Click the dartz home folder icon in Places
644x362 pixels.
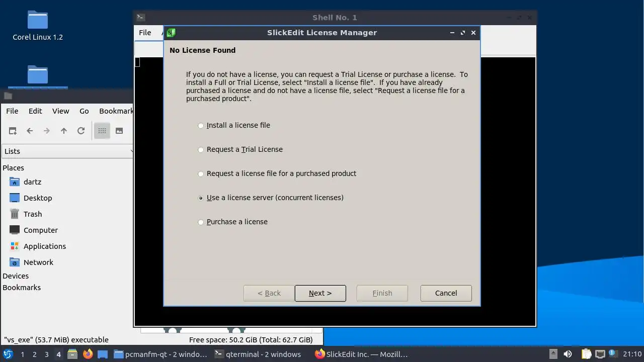coord(15,182)
